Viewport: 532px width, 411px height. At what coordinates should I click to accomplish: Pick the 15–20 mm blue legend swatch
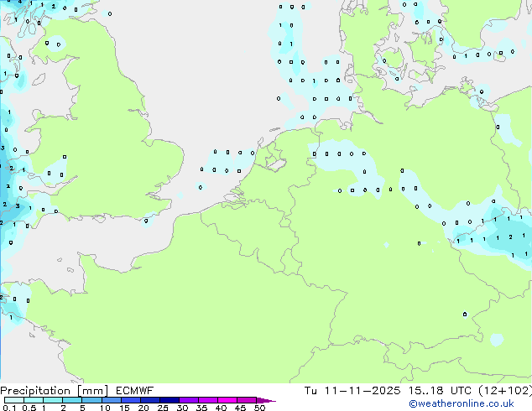(131, 400)
